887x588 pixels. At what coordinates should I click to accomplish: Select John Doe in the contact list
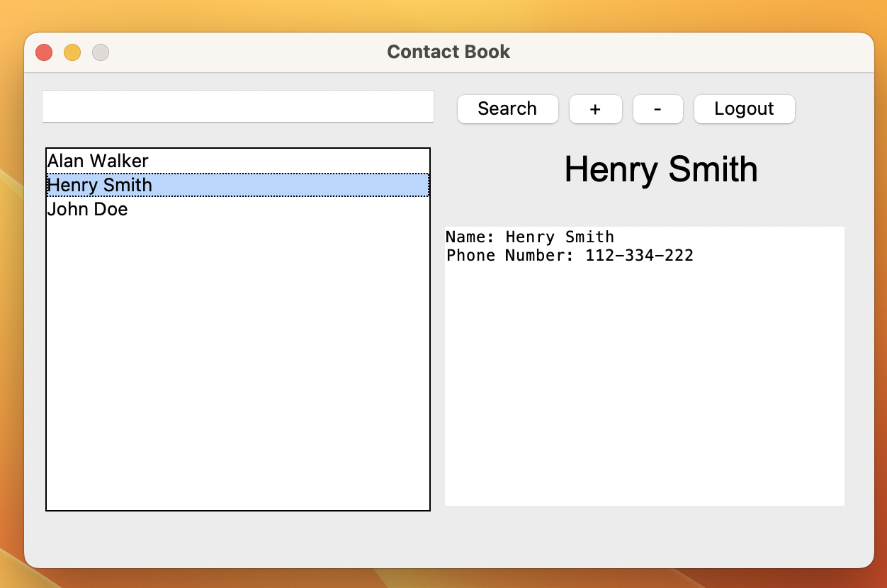coord(238,209)
